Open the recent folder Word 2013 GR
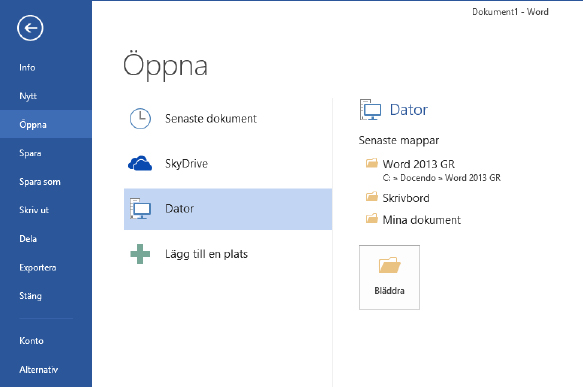Viewport: 583px width, 387px height. [419, 164]
